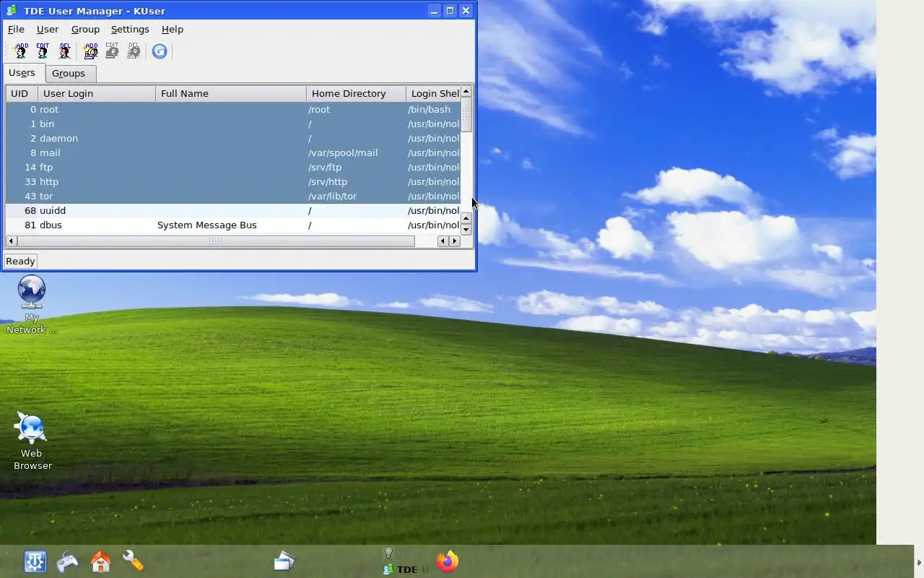Select the mail user row

click(232, 152)
